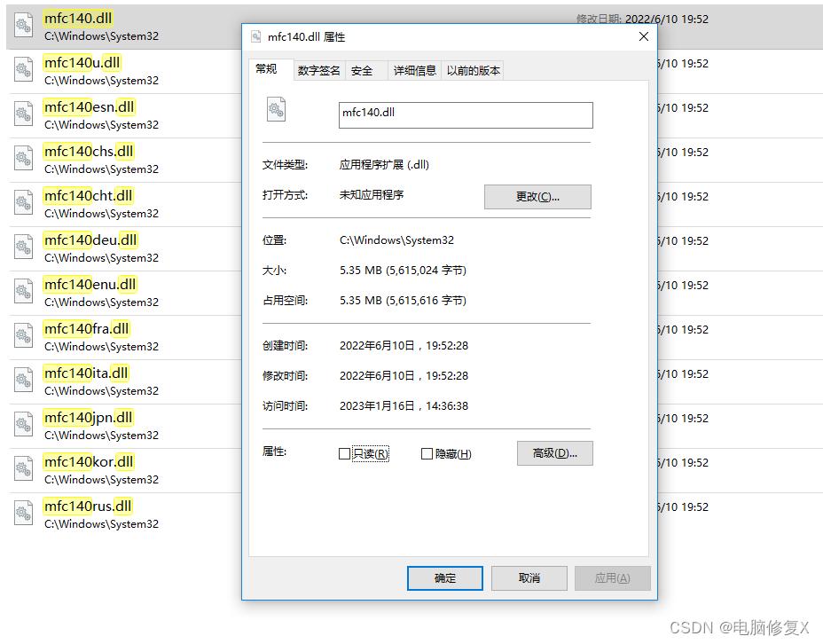Click the small icon in properties title bar

point(256,36)
